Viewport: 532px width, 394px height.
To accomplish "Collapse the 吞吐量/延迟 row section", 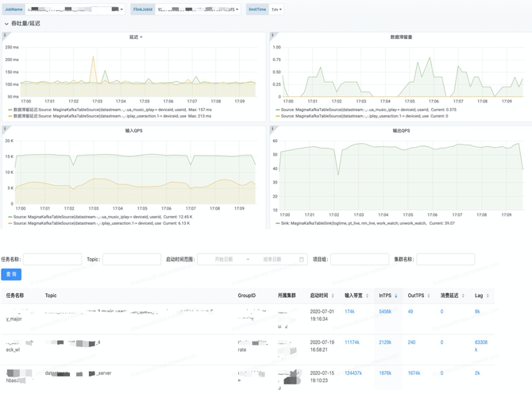I will (x=6, y=24).
